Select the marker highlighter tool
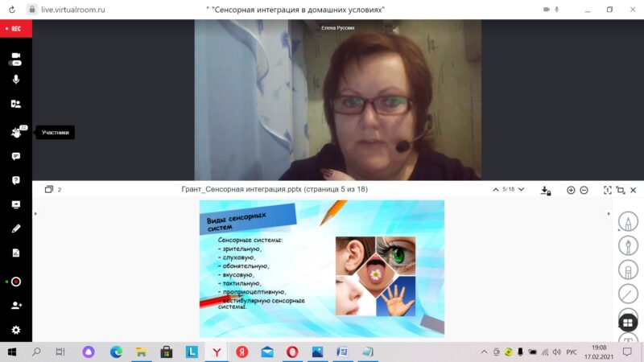Screen dimensions: 644x362 pos(628,270)
